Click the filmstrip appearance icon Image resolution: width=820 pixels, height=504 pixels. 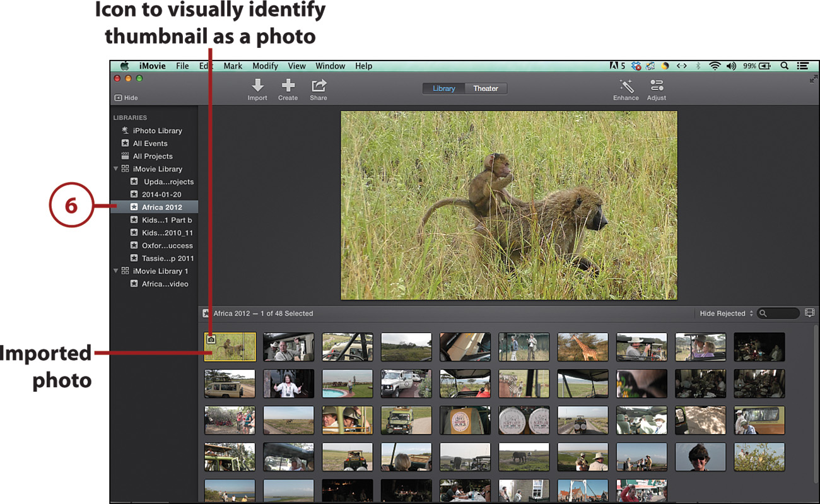pyautogui.click(x=809, y=313)
